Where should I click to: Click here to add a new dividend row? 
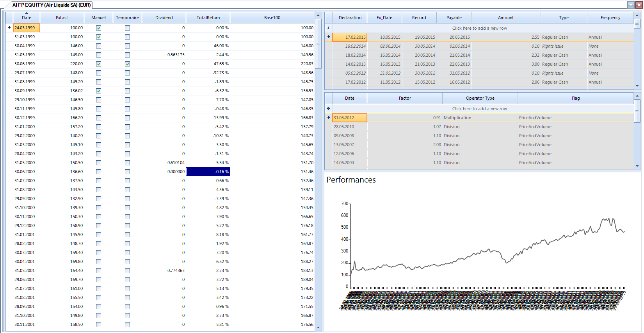point(479,28)
